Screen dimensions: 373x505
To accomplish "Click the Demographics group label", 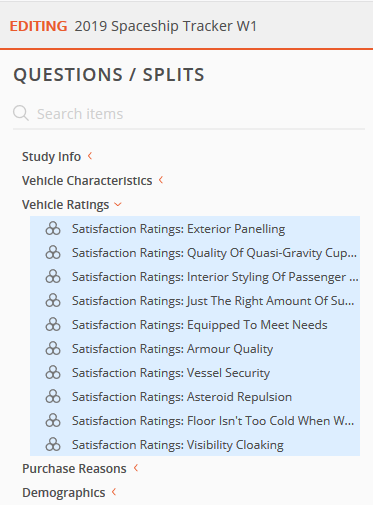I will (x=64, y=492).
